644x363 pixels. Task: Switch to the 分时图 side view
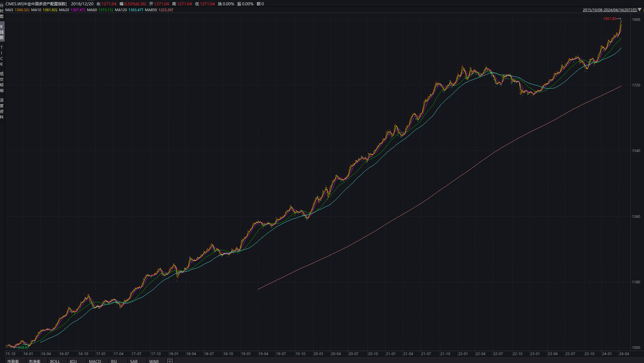2,11
